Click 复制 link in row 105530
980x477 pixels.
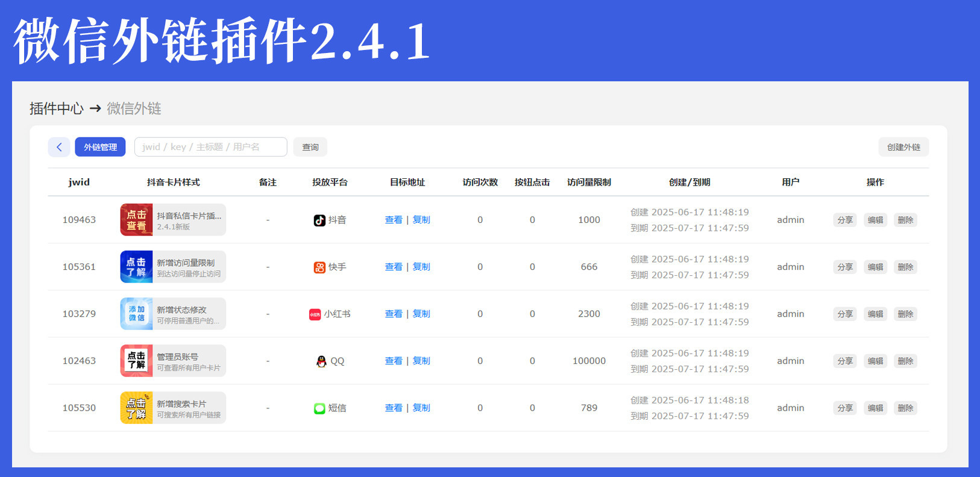point(421,408)
